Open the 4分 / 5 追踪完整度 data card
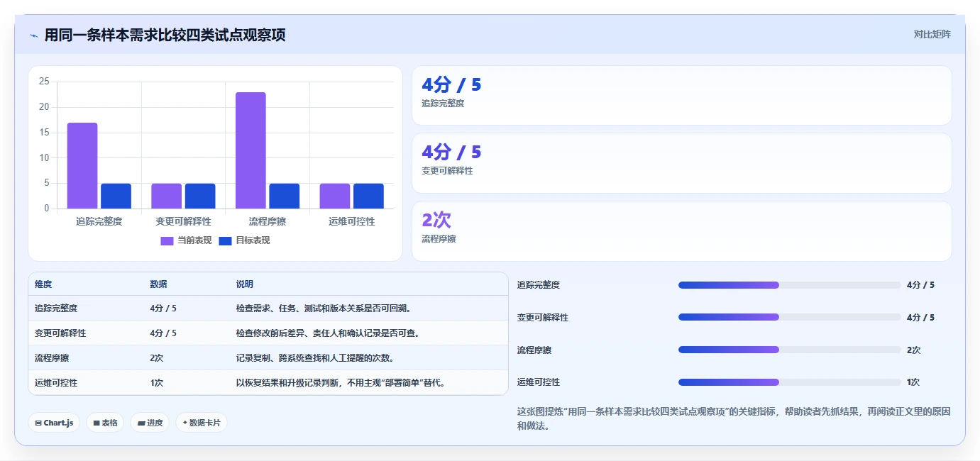 tap(681, 96)
